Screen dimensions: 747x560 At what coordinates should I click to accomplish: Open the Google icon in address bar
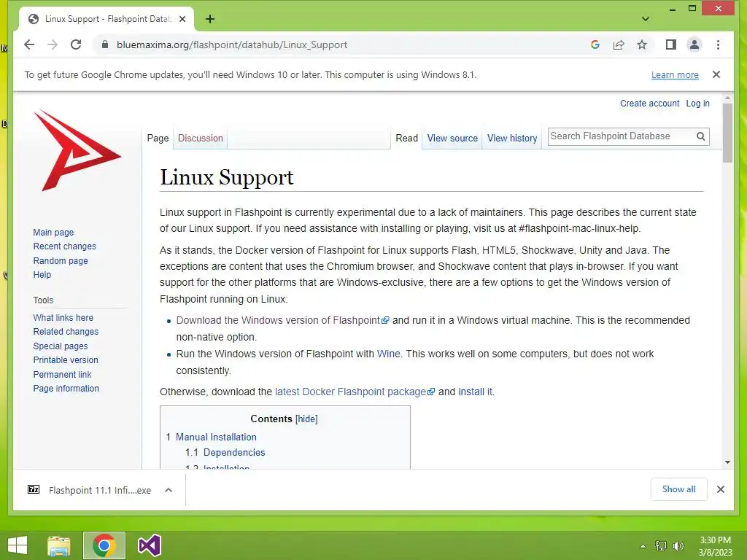pyautogui.click(x=595, y=44)
